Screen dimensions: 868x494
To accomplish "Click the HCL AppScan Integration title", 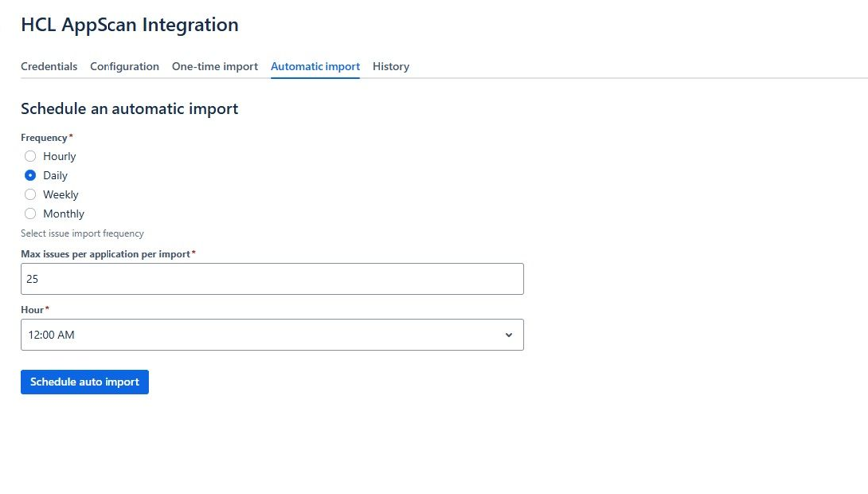I will (129, 24).
